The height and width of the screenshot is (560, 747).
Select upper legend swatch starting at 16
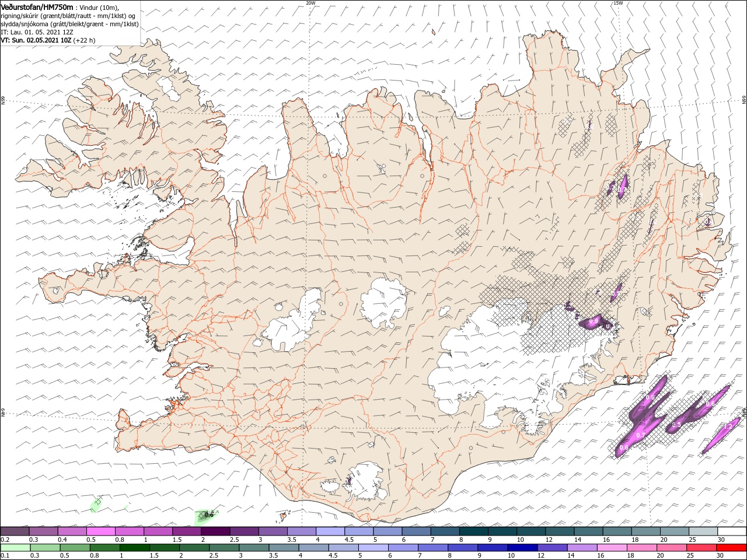617,531
